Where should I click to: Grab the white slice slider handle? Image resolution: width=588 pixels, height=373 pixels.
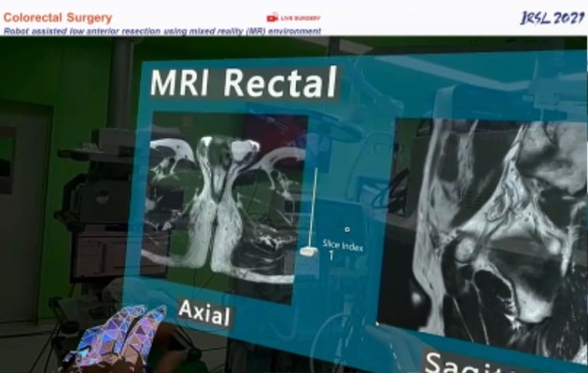pos(307,252)
